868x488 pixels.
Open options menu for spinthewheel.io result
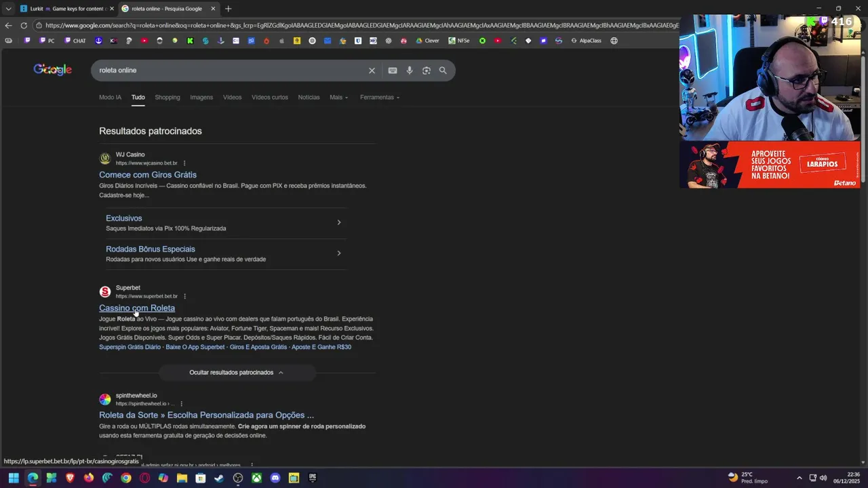[x=181, y=404]
